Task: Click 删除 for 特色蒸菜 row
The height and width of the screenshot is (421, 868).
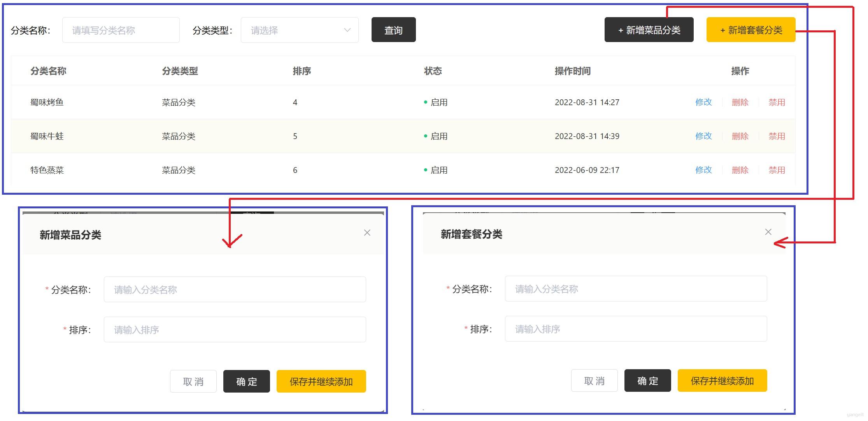Action: (x=740, y=170)
